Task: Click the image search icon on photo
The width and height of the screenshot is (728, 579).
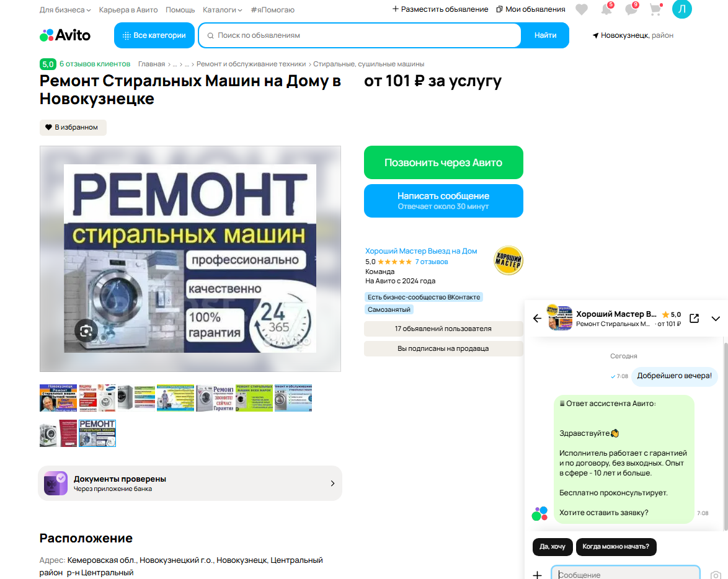Action: point(86,331)
